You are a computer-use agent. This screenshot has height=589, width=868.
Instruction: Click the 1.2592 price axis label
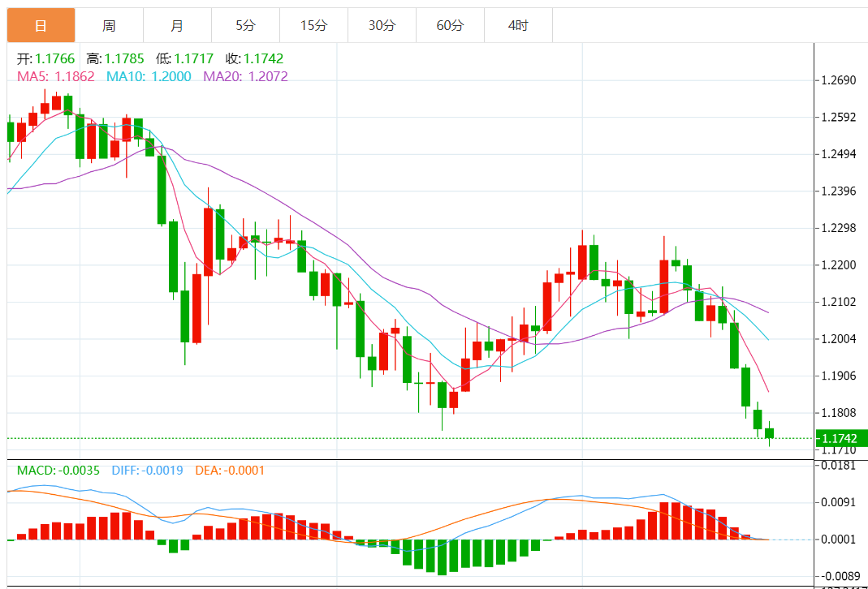[839, 118]
